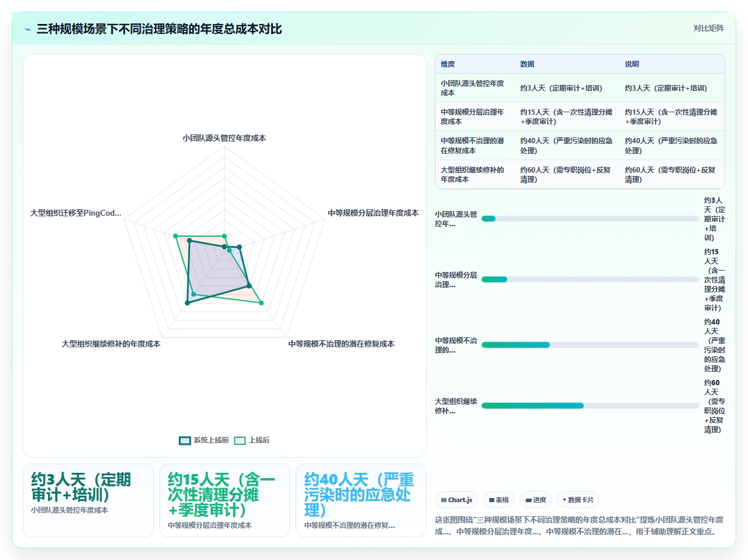This screenshot has height=560, width=748.
Task: Click the 大型组织继续修补 progress bar
Action: tap(590, 406)
